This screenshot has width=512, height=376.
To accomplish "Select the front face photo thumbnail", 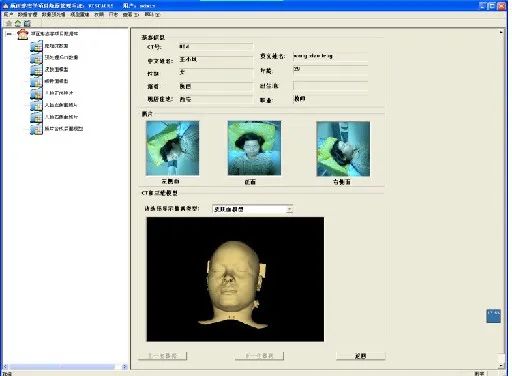I will pyautogui.click(x=254, y=148).
